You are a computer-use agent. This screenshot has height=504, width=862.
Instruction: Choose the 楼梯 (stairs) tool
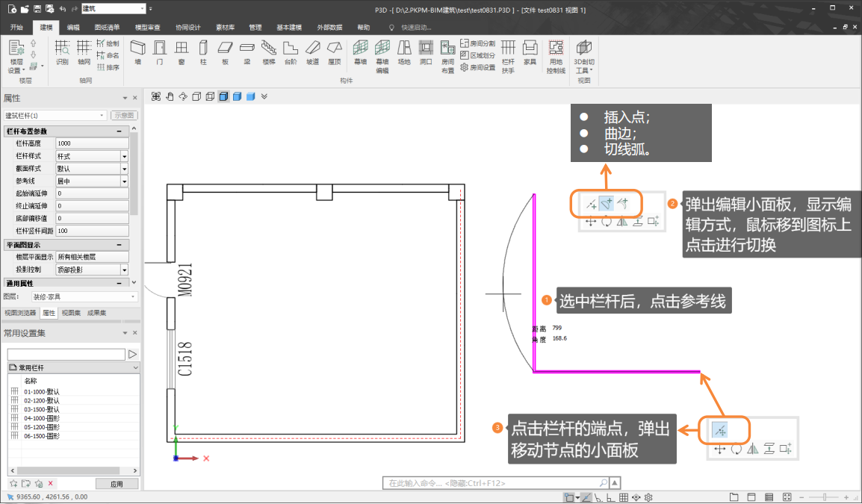[x=269, y=52]
